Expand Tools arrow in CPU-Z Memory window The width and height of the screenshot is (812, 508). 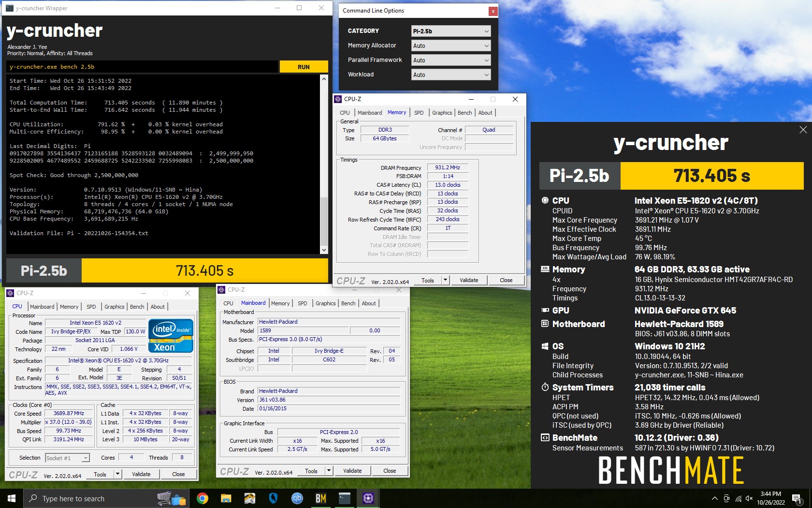tap(445, 280)
